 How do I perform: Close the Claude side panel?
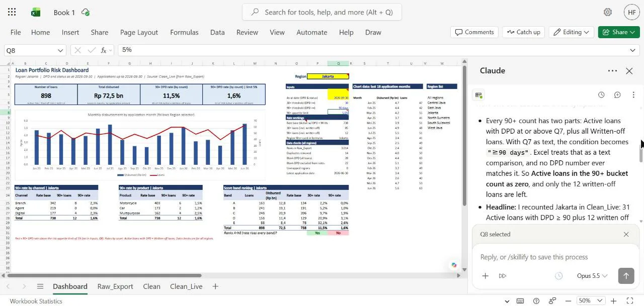coord(629,71)
